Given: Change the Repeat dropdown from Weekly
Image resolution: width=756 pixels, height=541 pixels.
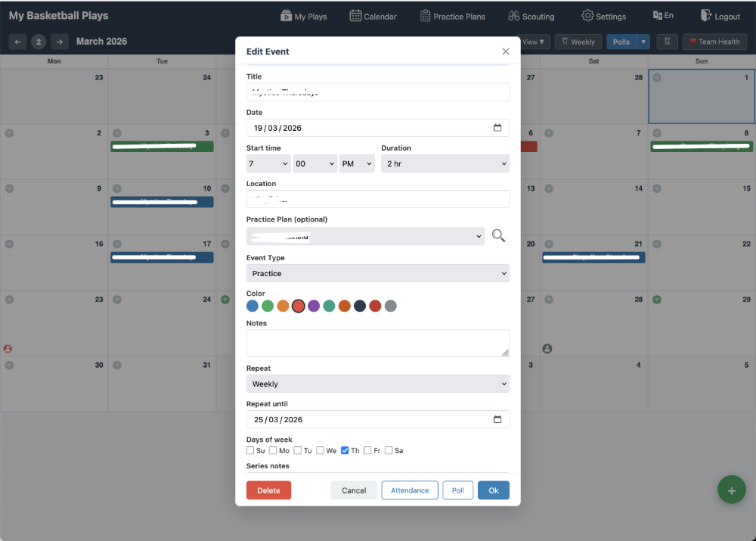Looking at the screenshot, I should (x=377, y=384).
